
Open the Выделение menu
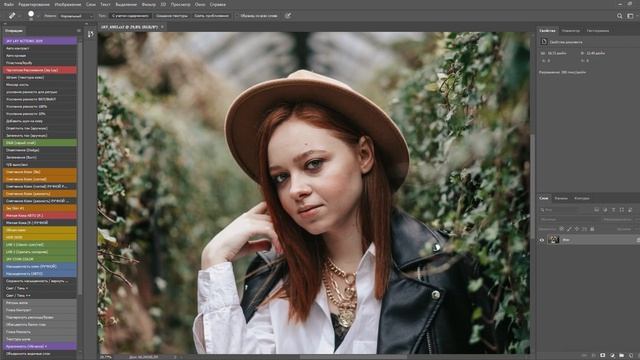(x=126, y=4)
